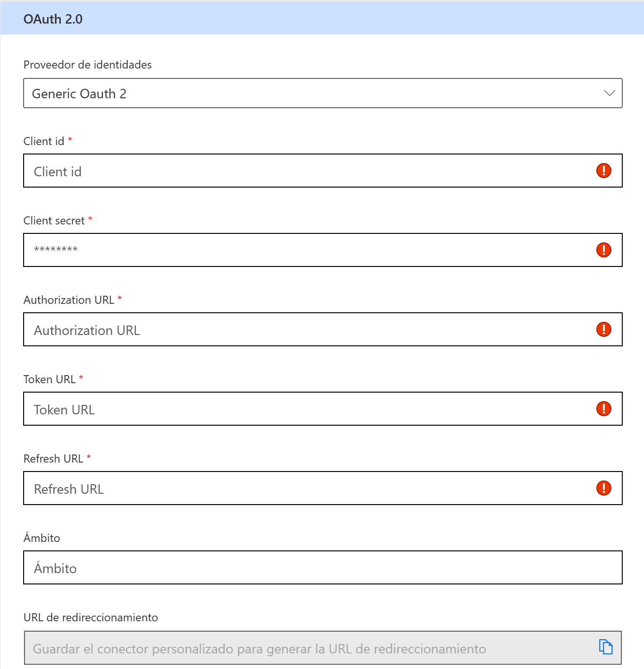Screen dimensions: 644x669
Task: Click the Proveedor de identidades label
Action: coord(87,65)
